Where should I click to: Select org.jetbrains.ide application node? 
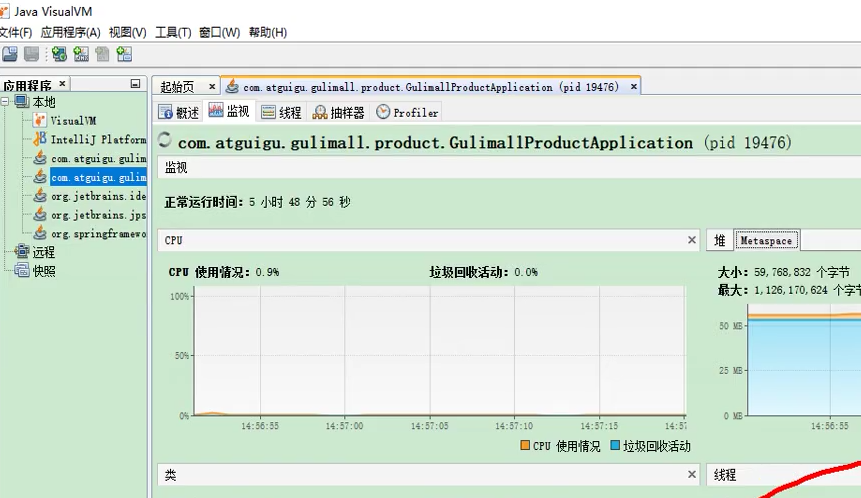(x=98, y=196)
